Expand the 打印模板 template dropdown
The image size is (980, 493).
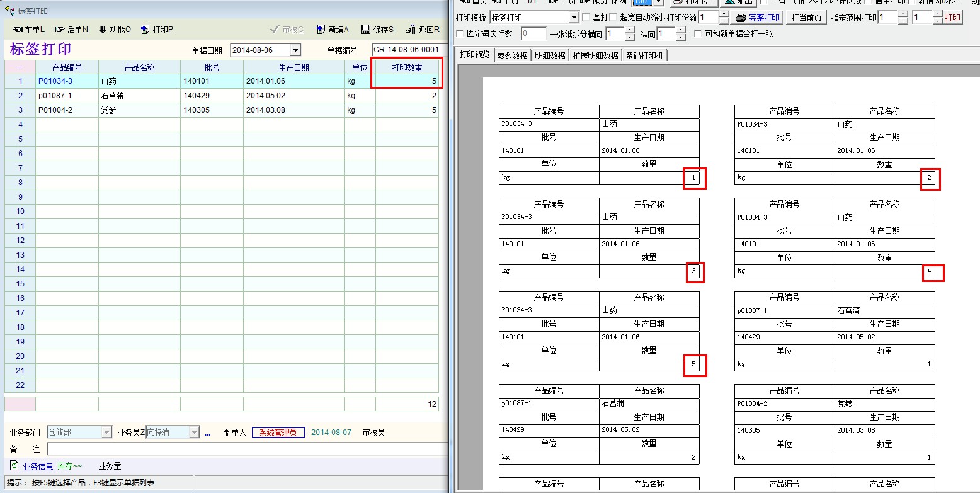point(573,18)
